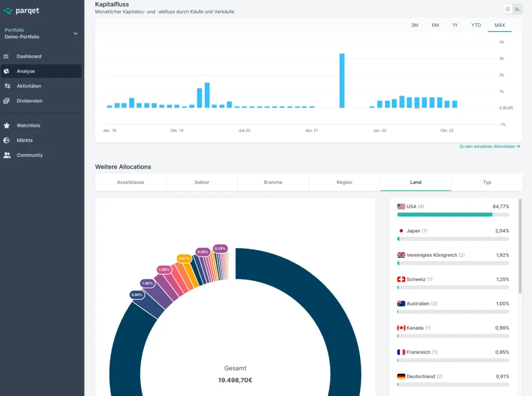The image size is (532, 396).
Task: Select the 3M time range
Action: coord(415,25)
